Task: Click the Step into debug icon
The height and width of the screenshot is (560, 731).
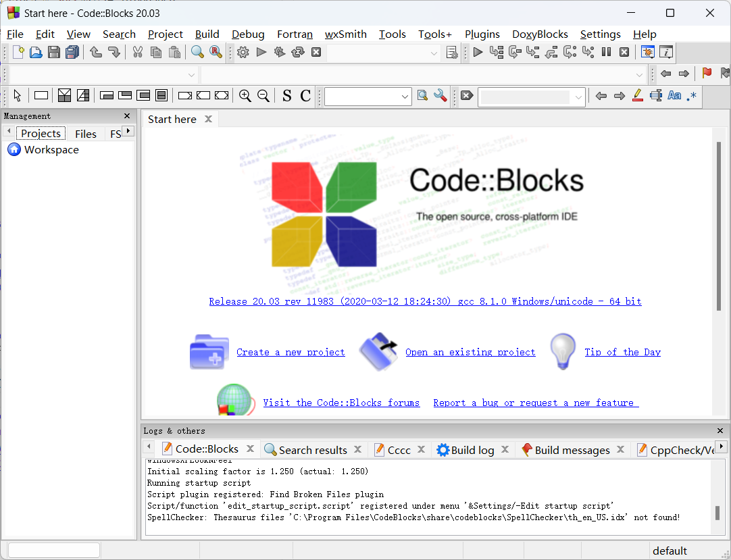Action: (x=533, y=52)
